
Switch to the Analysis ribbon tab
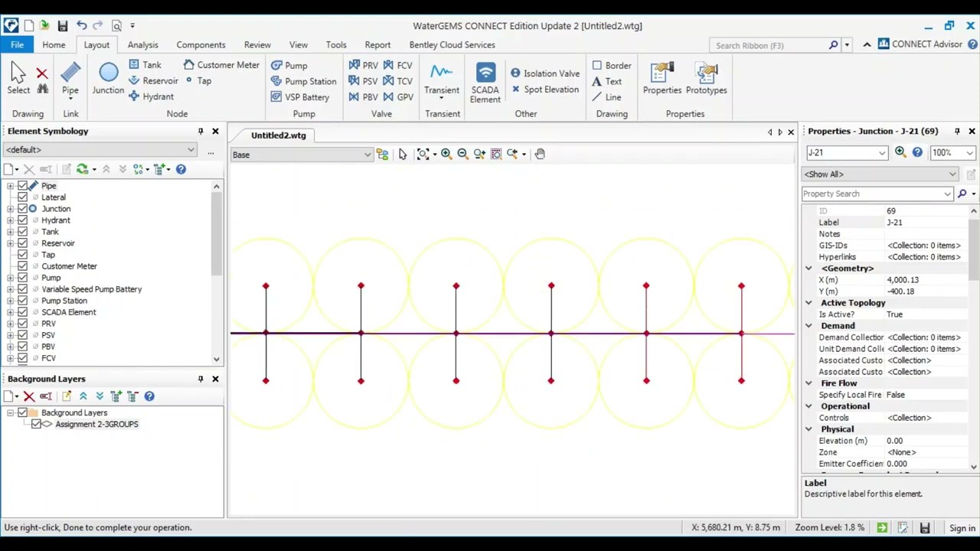142,44
